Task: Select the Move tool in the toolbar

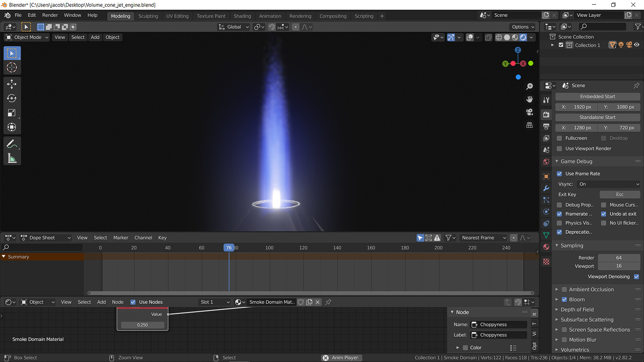Action: pyautogui.click(x=12, y=84)
